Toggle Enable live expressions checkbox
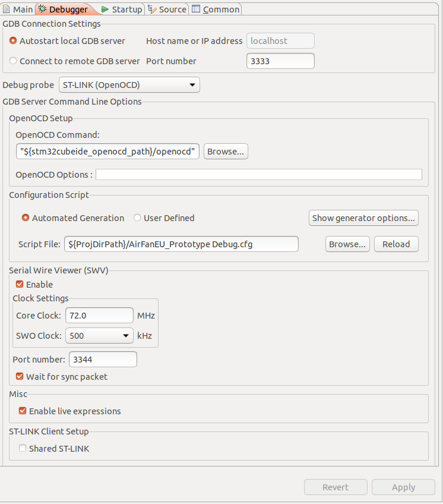 [23, 411]
